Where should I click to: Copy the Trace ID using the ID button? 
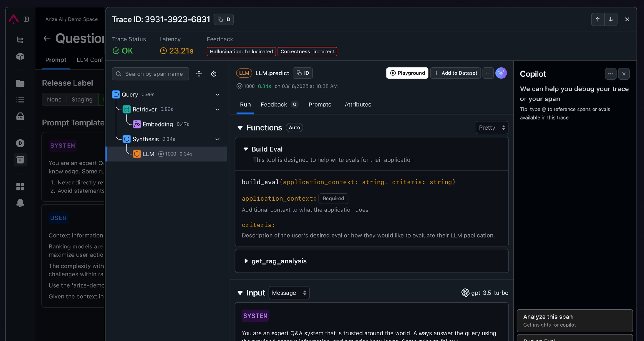tap(223, 19)
